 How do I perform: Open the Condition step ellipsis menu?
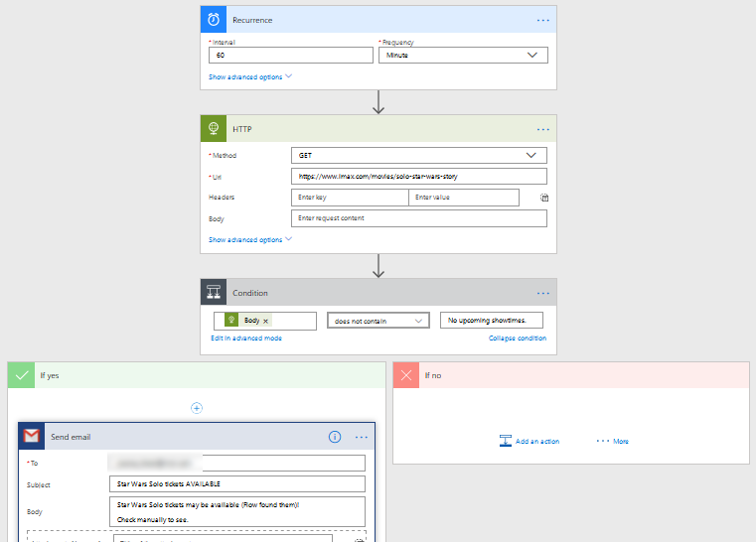click(x=542, y=293)
